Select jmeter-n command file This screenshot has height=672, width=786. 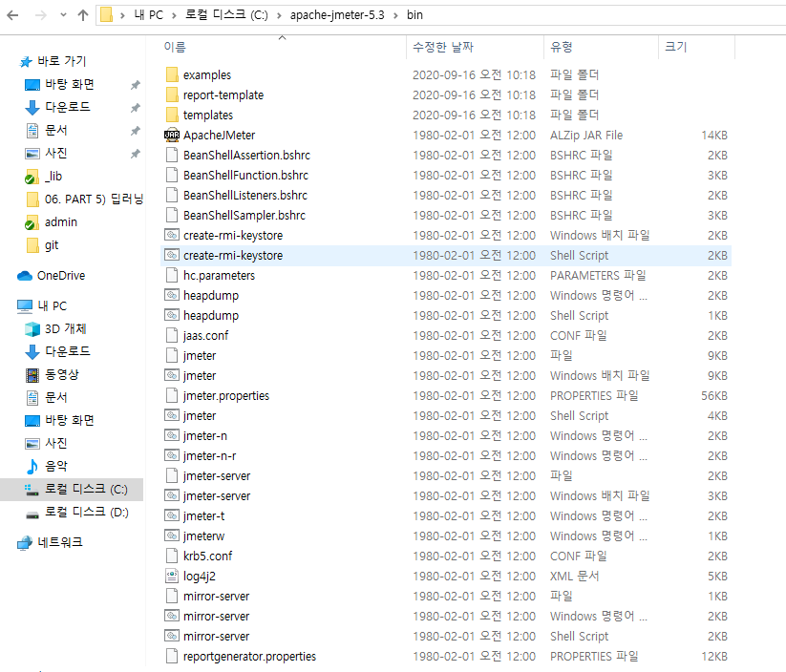446,436
